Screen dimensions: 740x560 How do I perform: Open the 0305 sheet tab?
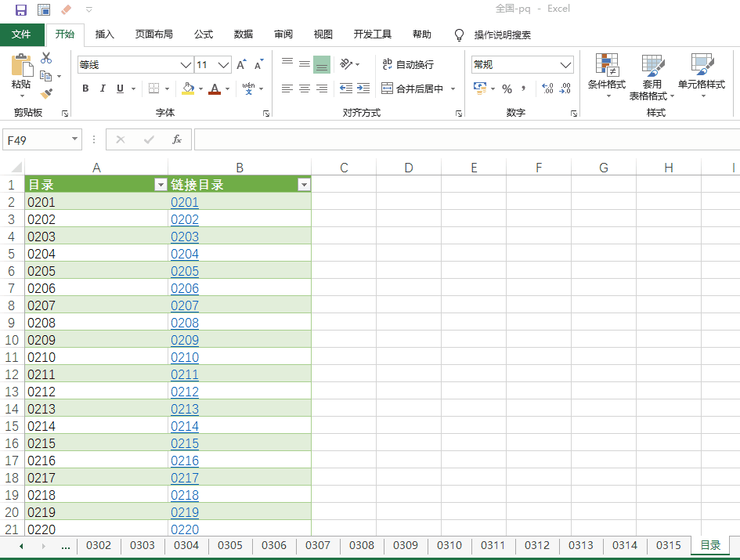pyautogui.click(x=230, y=545)
